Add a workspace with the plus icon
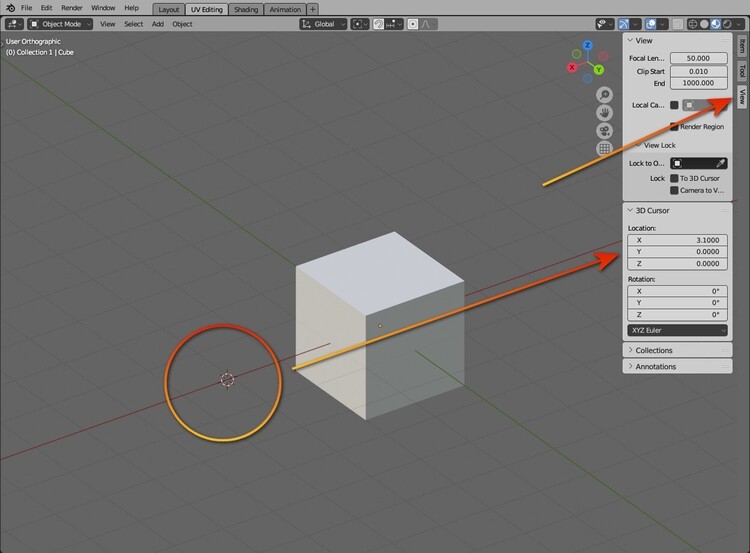The image size is (750, 553). point(313,9)
